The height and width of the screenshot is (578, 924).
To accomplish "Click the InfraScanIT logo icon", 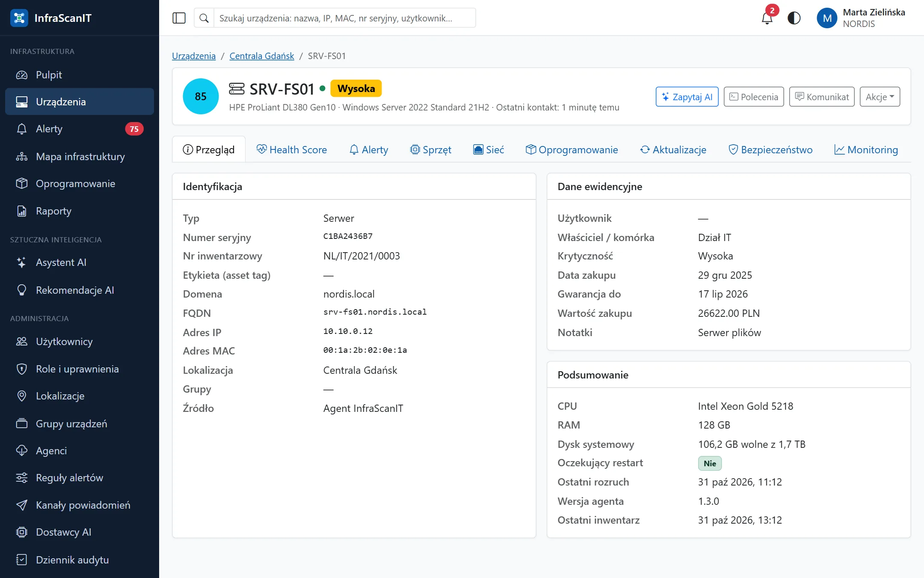I will (x=19, y=18).
